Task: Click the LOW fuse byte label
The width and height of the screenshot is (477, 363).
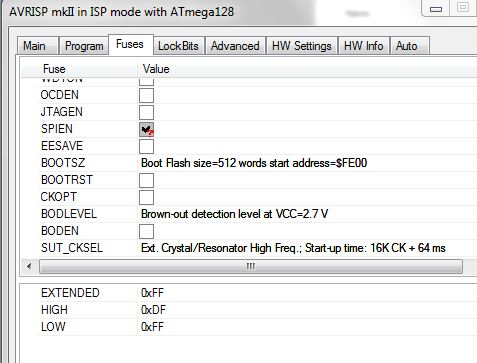Action: click(x=53, y=327)
